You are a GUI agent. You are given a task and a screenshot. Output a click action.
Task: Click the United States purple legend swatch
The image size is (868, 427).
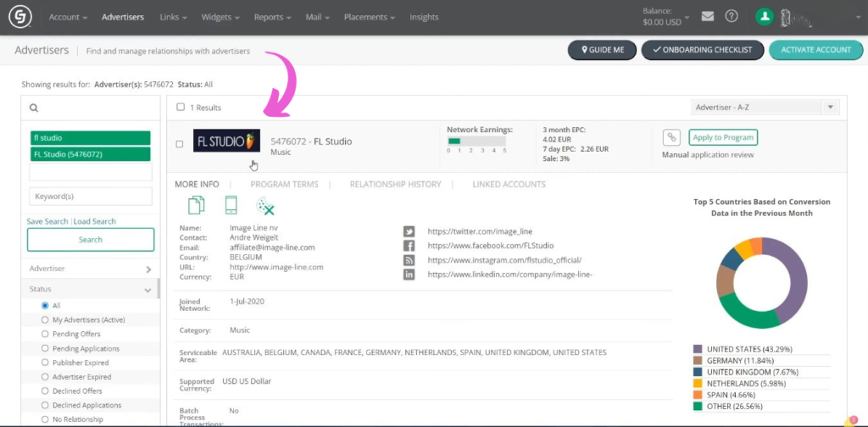pos(698,349)
